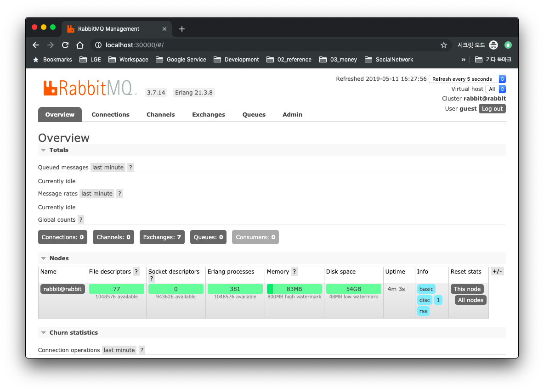Open the Virtual host dropdown
Screen dimensions: 544x392
495,89
